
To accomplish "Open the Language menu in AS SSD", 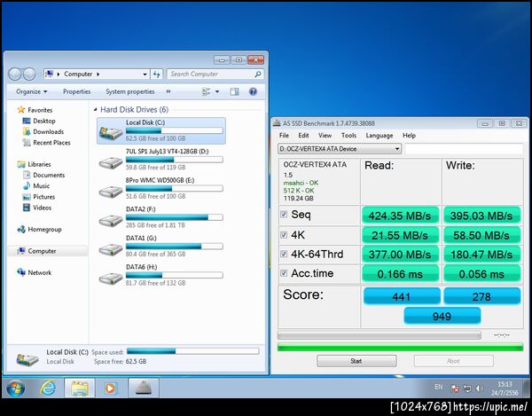I will tap(379, 136).
